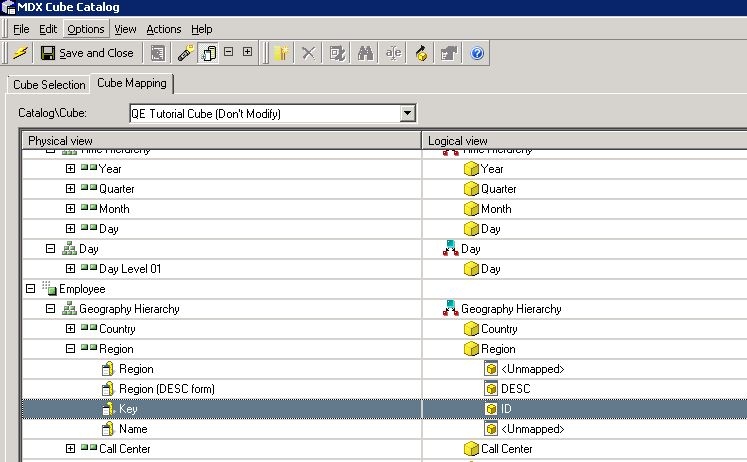747x462 pixels.
Task: Click the new item sparkle toolbar icon
Action: click(x=282, y=53)
